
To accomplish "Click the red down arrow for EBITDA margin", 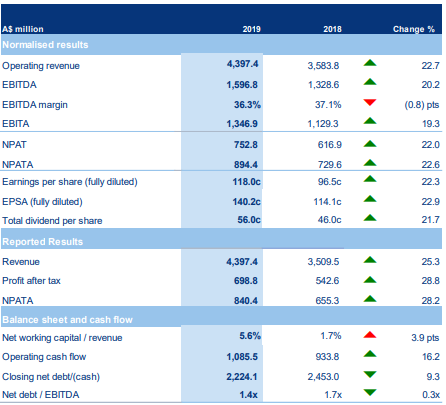I will tap(370, 102).
